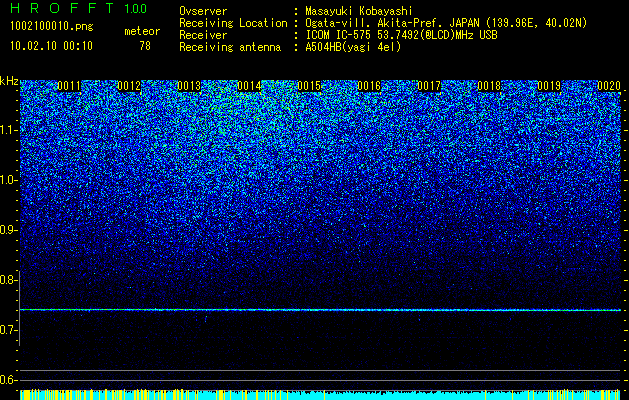Click time marker 0018
This screenshot has width=629, height=400.
[489, 86]
